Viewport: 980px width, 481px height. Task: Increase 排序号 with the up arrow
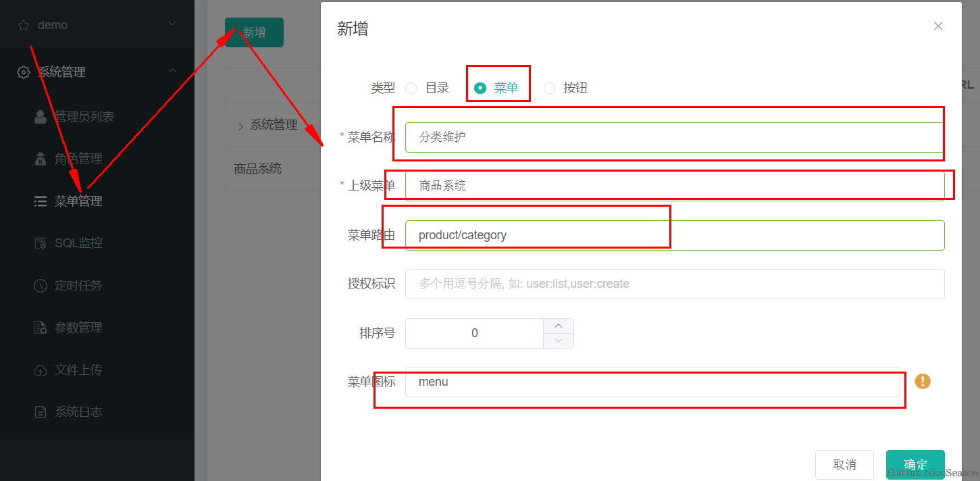559,326
